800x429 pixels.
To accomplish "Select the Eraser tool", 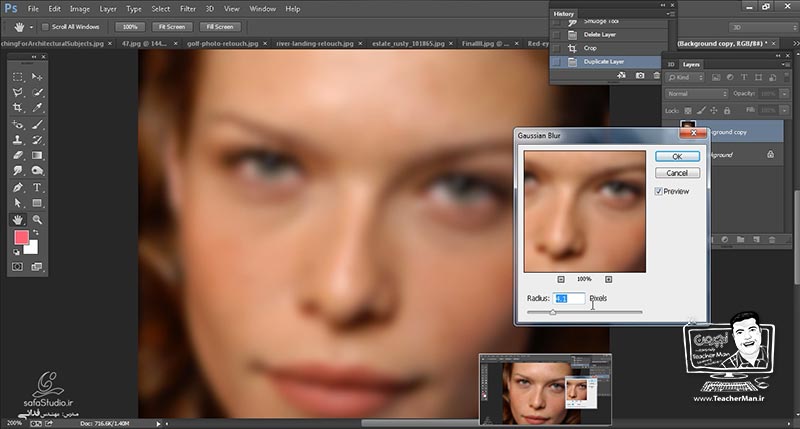I will [x=18, y=155].
